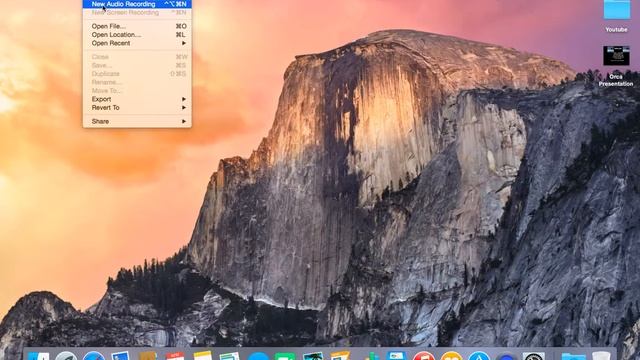Expand the Open Recent submenu
The height and width of the screenshot is (360, 640).
coord(137,43)
